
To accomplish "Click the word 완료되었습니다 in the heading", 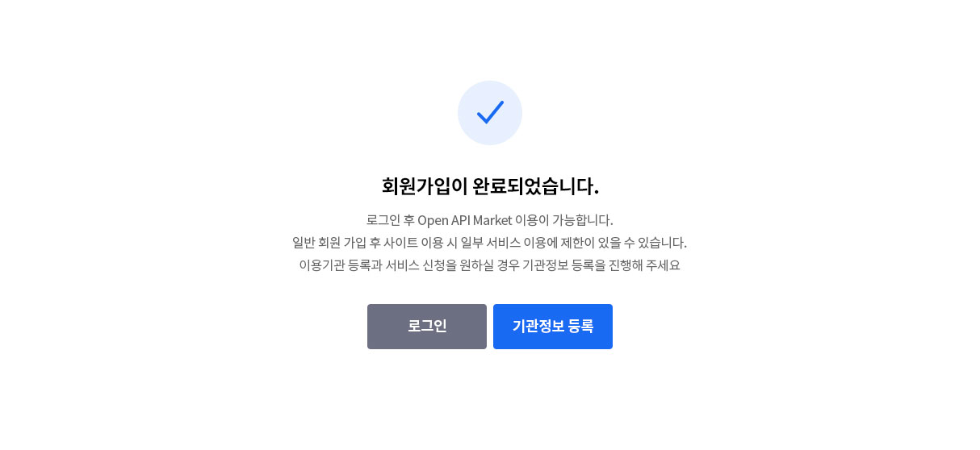I will [535, 186].
